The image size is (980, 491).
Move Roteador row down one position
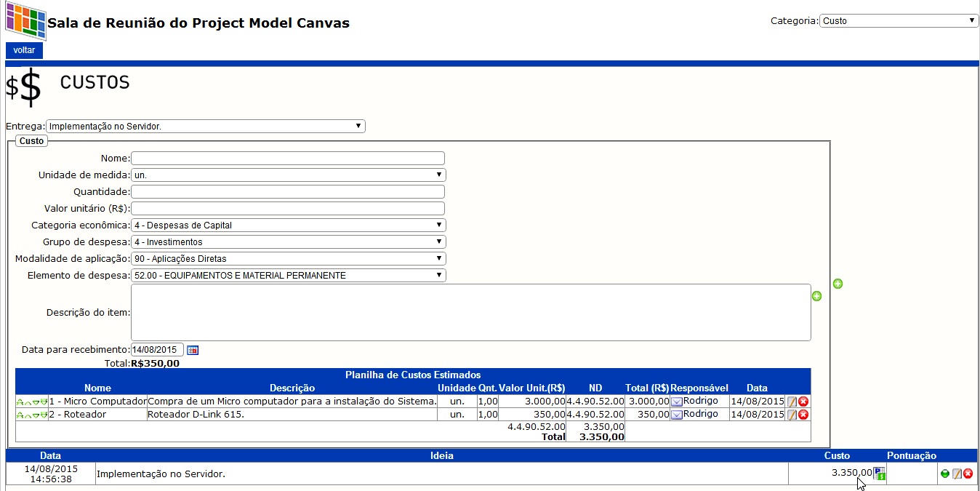click(36, 415)
